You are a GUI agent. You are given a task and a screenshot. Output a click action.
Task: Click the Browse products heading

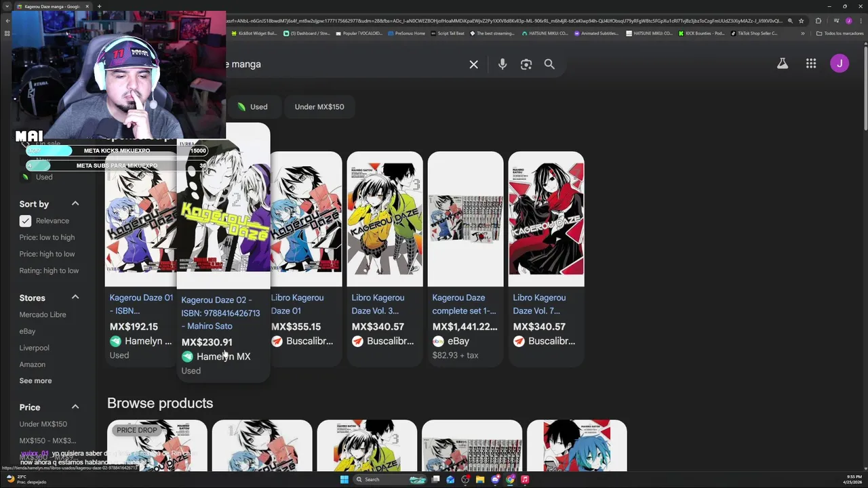(x=160, y=403)
